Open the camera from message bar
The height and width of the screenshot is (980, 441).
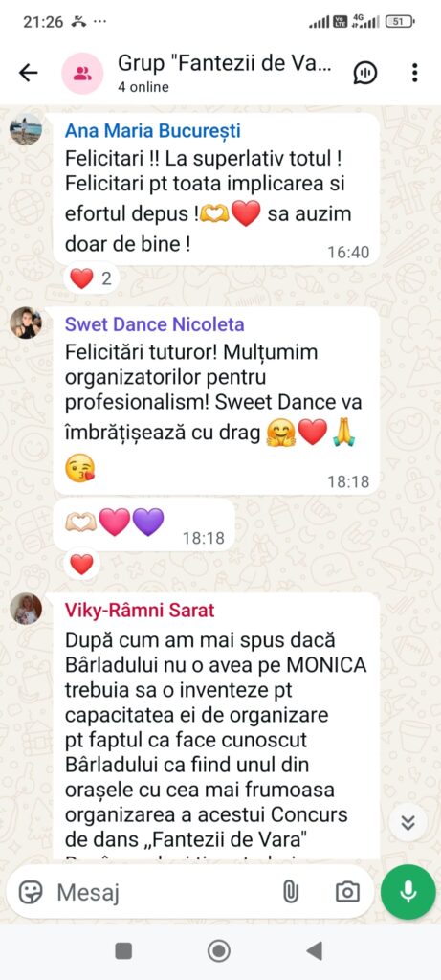tap(347, 892)
